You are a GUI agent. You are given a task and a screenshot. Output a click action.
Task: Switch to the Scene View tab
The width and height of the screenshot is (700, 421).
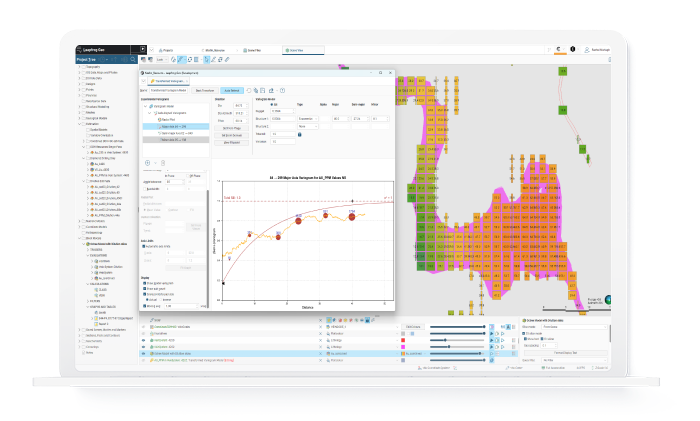pyautogui.click(x=303, y=50)
